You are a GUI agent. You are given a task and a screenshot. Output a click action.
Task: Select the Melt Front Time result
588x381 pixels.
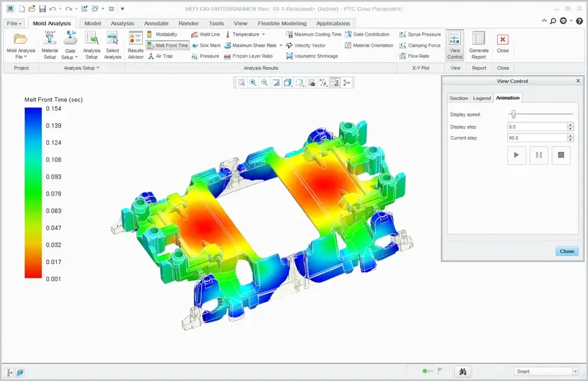coord(168,45)
